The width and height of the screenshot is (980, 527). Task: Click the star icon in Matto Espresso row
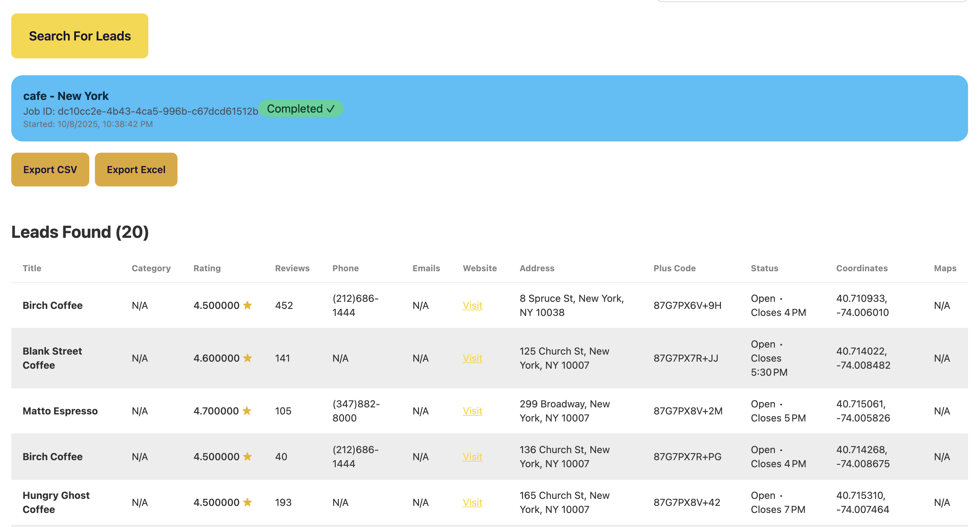point(246,411)
